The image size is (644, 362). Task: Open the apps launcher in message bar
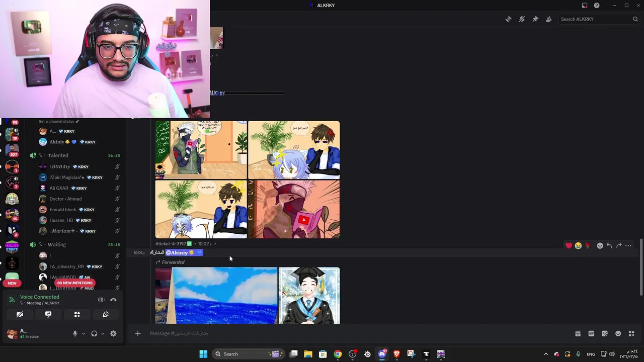point(631,333)
